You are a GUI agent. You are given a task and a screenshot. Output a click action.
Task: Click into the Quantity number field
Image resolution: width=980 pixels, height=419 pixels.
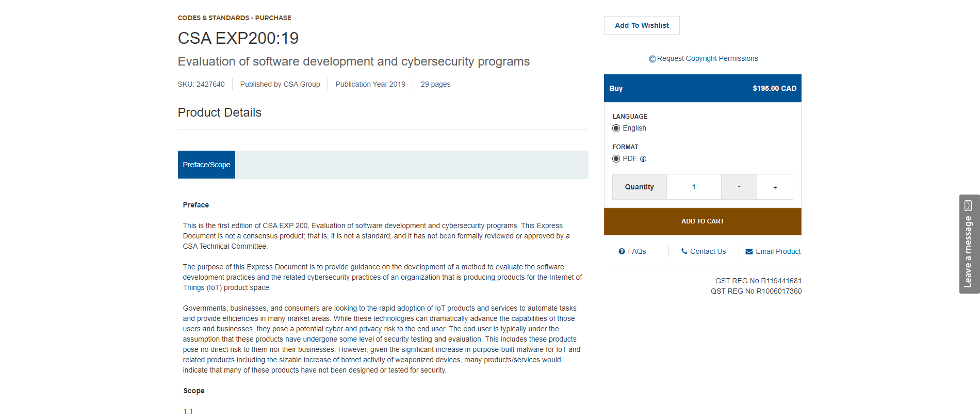coord(694,187)
